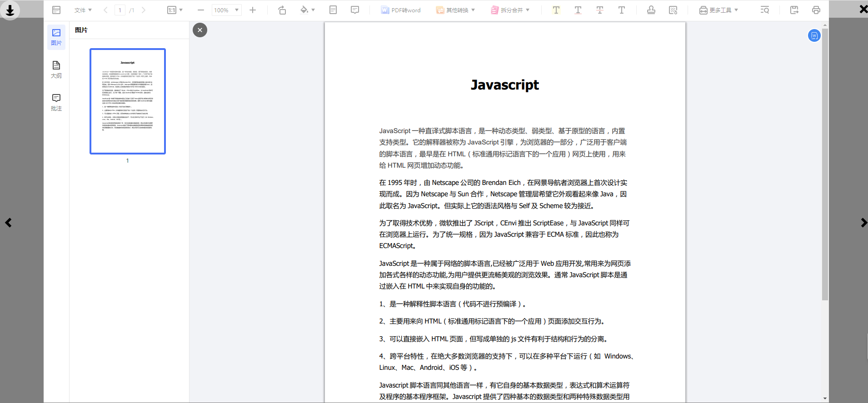Switch to the 图片 sidebar tab
The width and height of the screenshot is (868, 403).
pos(56,37)
